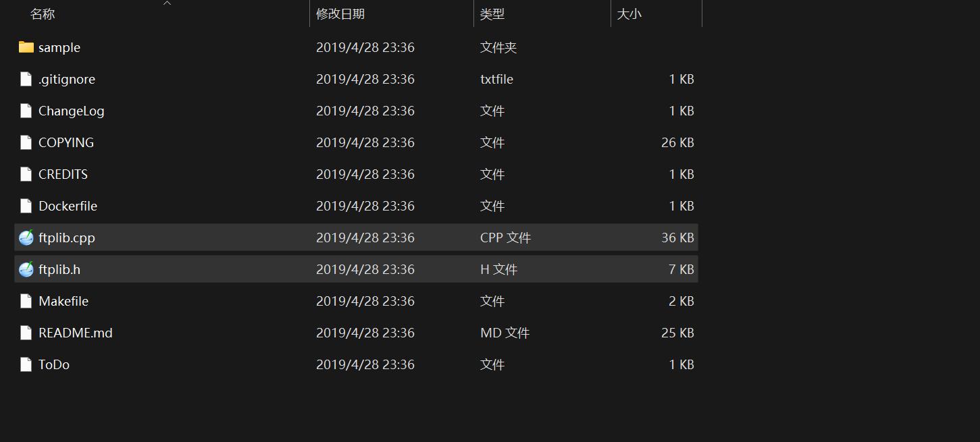The image size is (980, 442).
Task: Select the sample folder name
Action: pos(59,47)
